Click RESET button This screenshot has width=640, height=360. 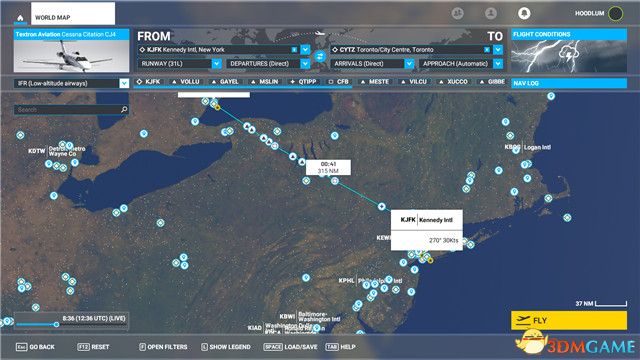click(x=93, y=347)
